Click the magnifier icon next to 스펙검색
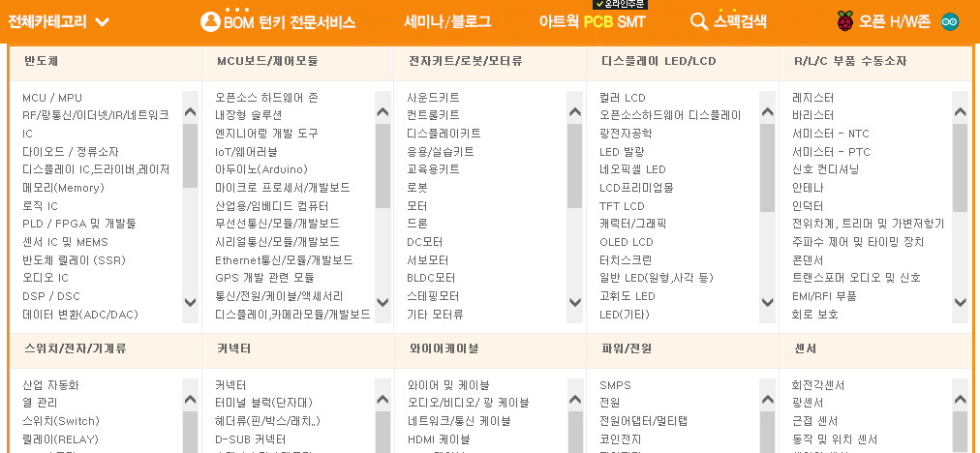Image resolution: width=980 pixels, height=453 pixels. [698, 21]
